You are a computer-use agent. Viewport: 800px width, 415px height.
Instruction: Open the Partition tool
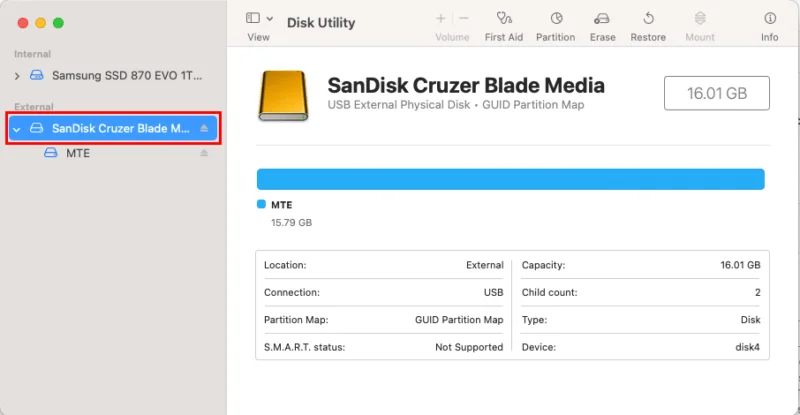click(555, 27)
